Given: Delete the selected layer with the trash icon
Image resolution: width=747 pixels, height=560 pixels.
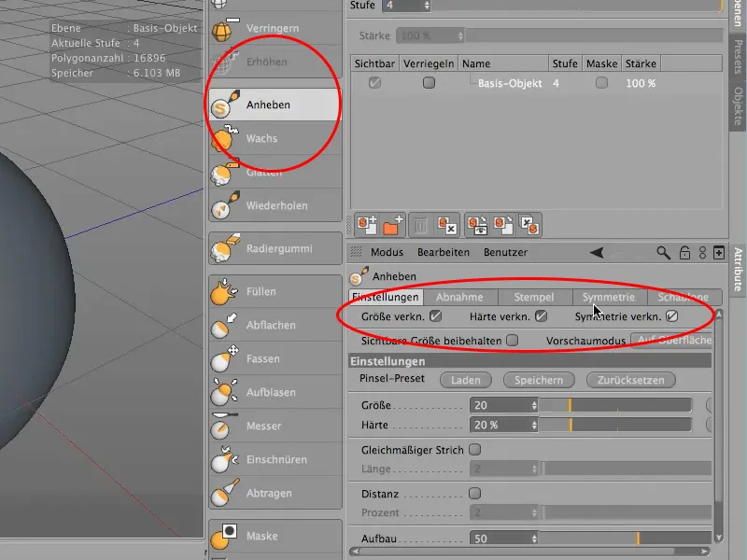Looking at the screenshot, I should tap(420, 225).
